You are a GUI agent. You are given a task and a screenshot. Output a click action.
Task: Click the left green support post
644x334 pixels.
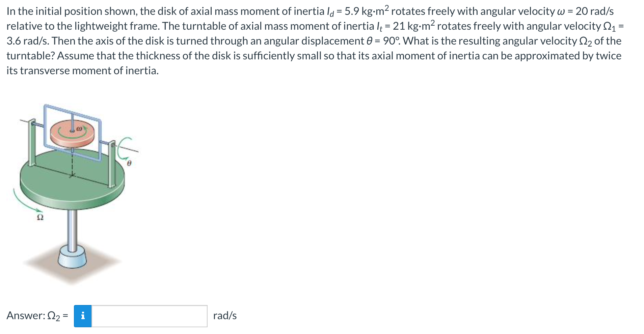click(32, 142)
